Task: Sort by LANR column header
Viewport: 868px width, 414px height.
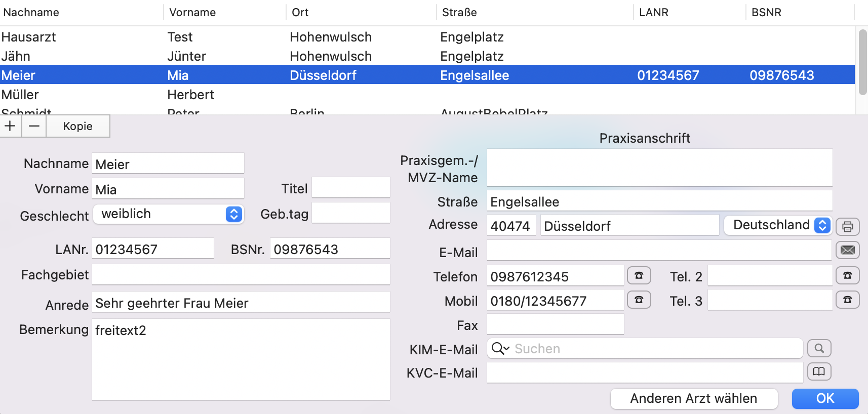Action: point(690,13)
